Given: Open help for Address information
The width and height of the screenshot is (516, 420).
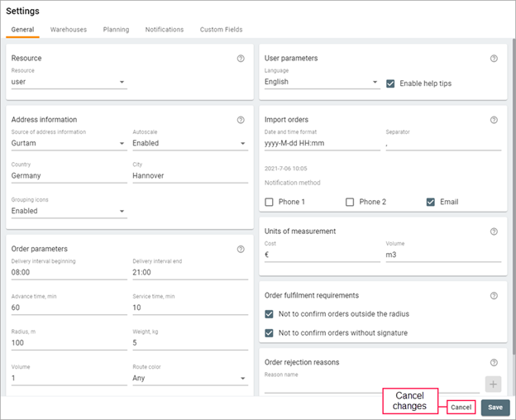Looking at the screenshot, I should 241,120.
